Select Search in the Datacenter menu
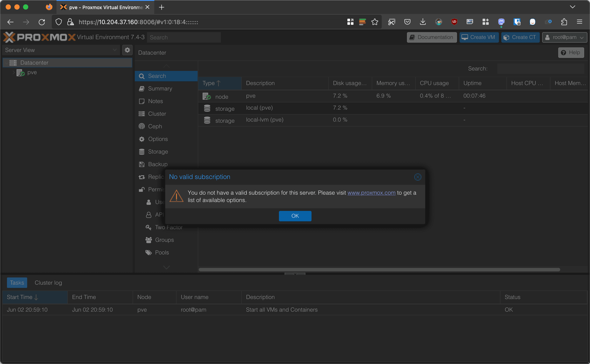The width and height of the screenshot is (590, 364). coord(166,76)
